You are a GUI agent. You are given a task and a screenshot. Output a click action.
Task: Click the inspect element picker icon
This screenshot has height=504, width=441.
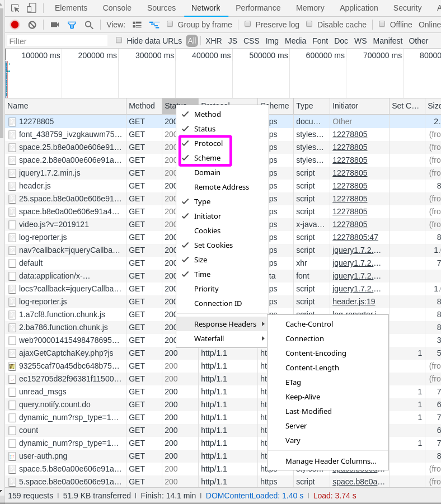coord(15,8)
